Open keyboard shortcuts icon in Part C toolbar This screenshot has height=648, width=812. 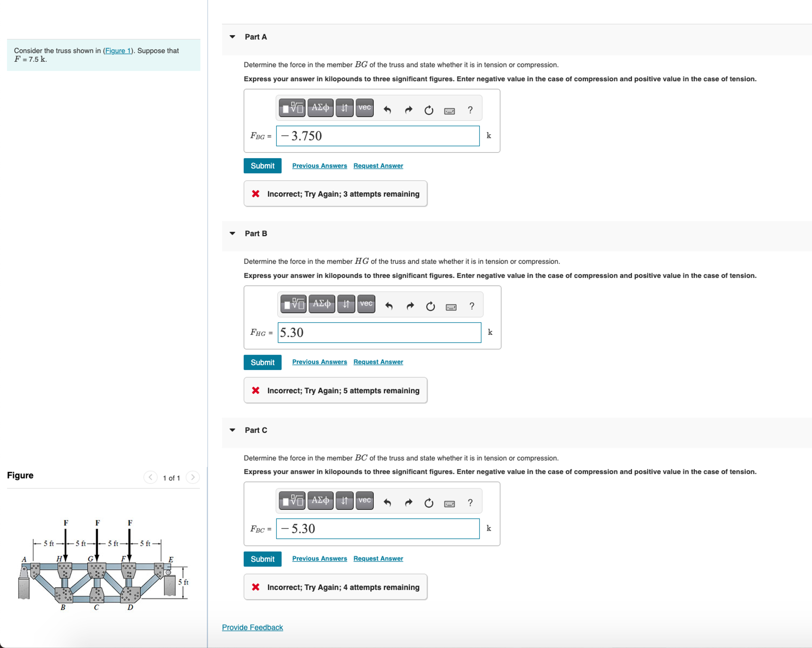(x=449, y=503)
